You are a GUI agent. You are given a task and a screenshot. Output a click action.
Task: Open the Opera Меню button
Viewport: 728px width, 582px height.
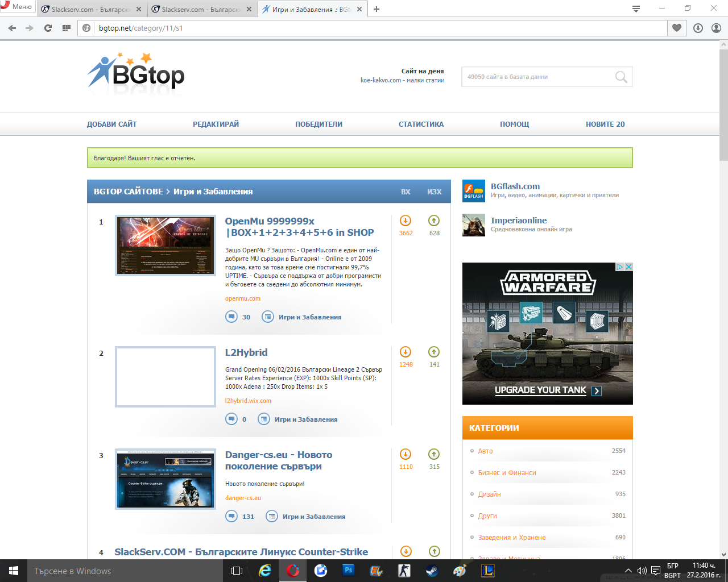tap(17, 7)
